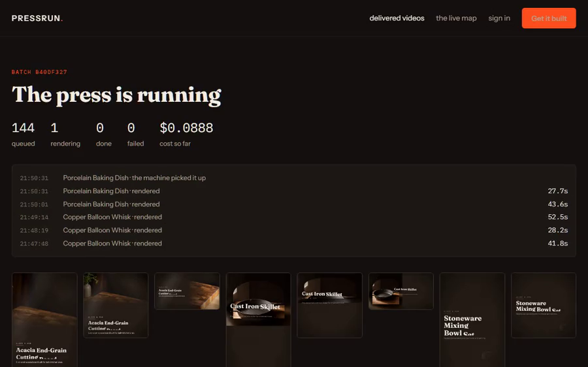Open the PRESSRUN logo home link

click(37, 18)
